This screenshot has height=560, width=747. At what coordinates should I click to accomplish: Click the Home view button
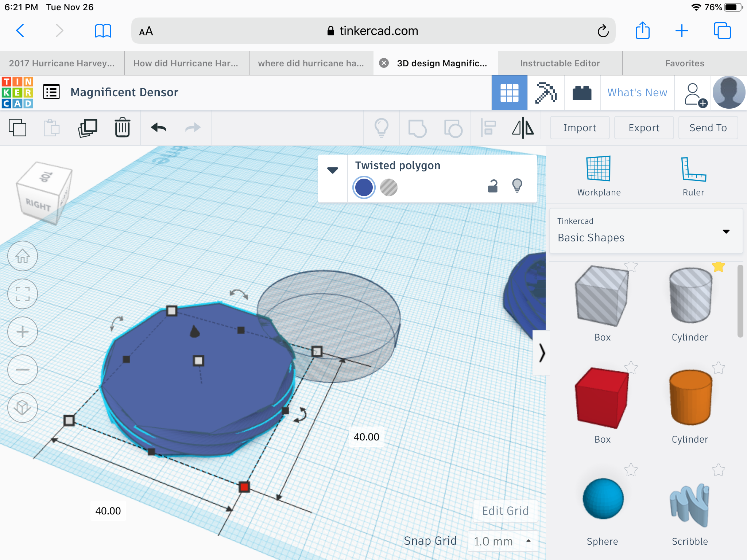(x=23, y=256)
